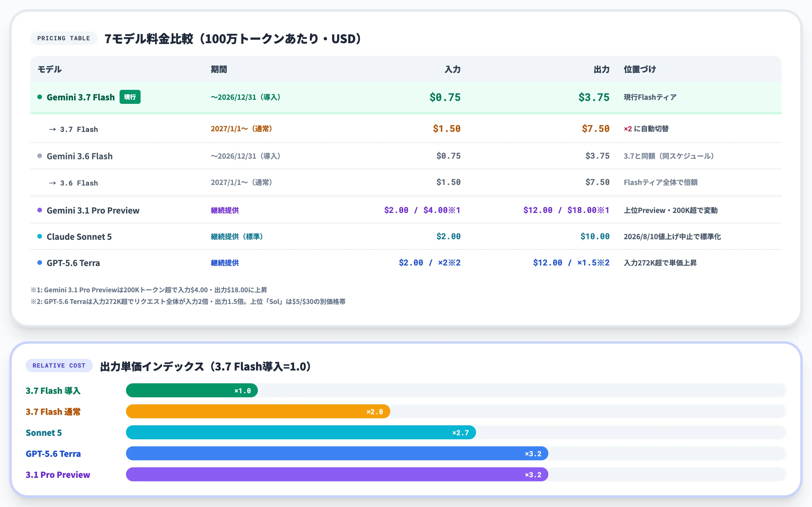The height and width of the screenshot is (507, 812).
Task: Click the 現行Flashティア positioning cell
Action: [650, 97]
